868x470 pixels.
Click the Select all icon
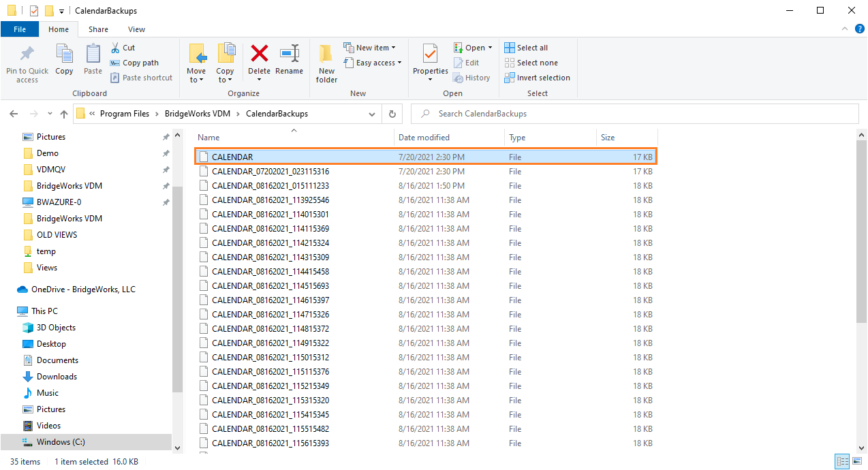[510, 48]
